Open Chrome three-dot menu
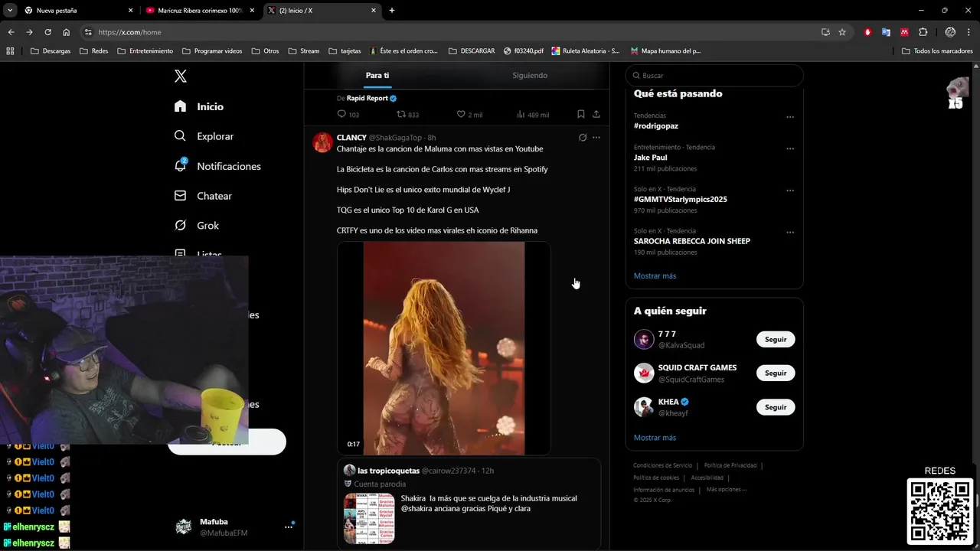 (969, 32)
